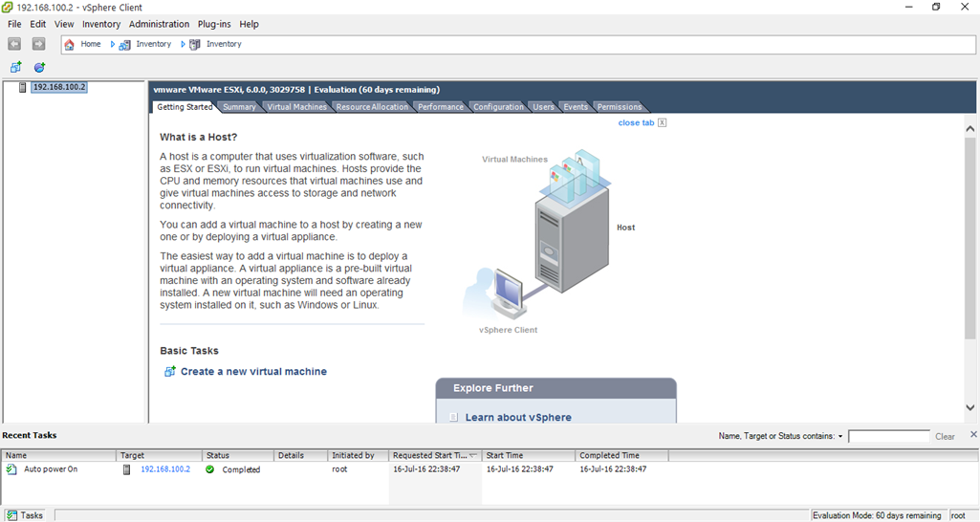This screenshot has height=522, width=980.
Task: Switch to the Summary tab
Action: [x=239, y=107]
